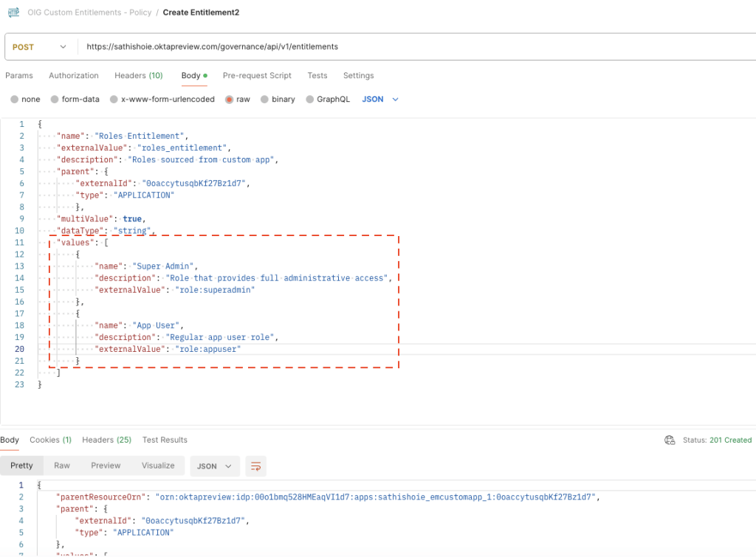Viewport: 756px width, 557px height.
Task: Click the "role:appuser" externalValue
Action: pyautogui.click(x=207, y=350)
